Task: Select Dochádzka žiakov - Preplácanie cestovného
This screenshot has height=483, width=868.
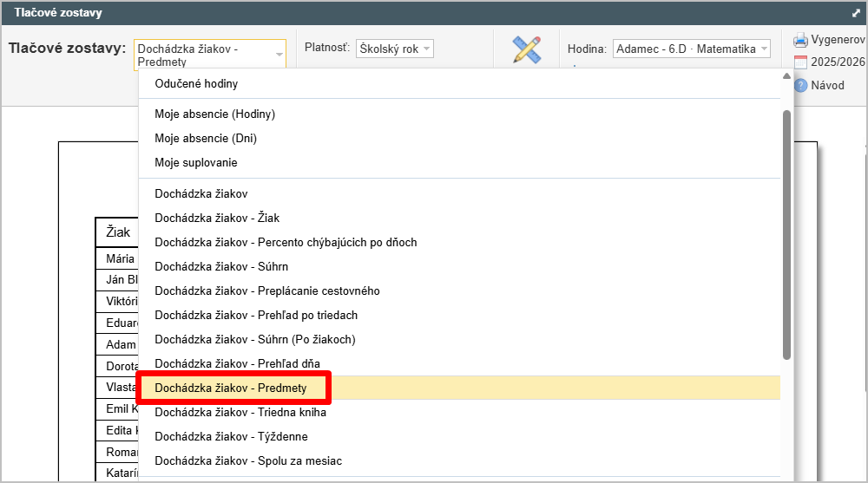Action: tap(267, 290)
